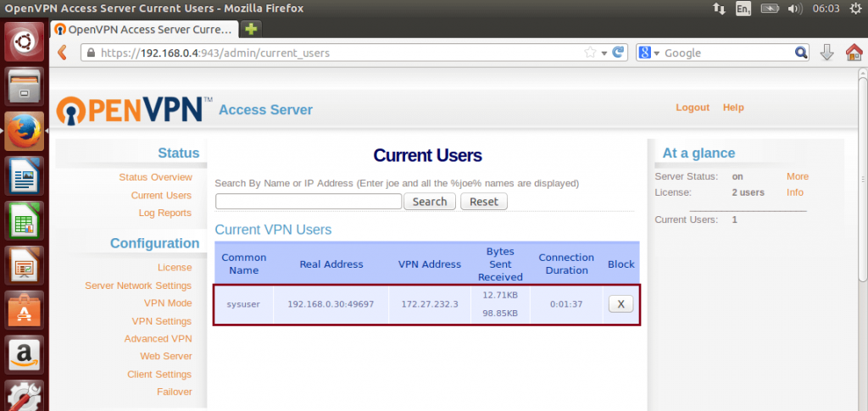Click Info next to License
The width and height of the screenshot is (868, 411).
click(795, 192)
